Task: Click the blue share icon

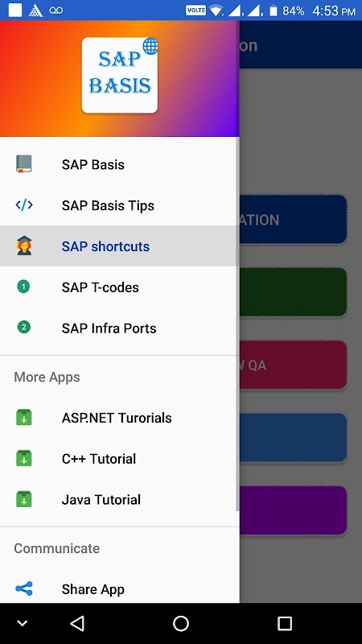Action: [24, 589]
